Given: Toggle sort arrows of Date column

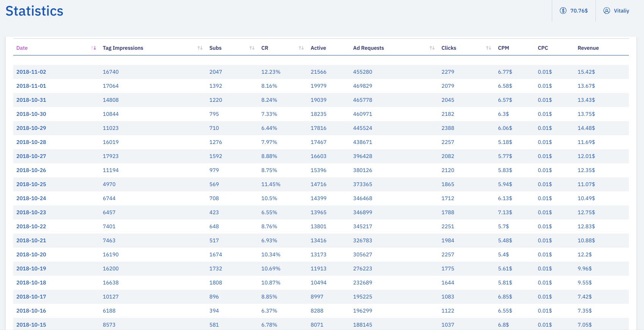Looking at the screenshot, I should click(94, 48).
